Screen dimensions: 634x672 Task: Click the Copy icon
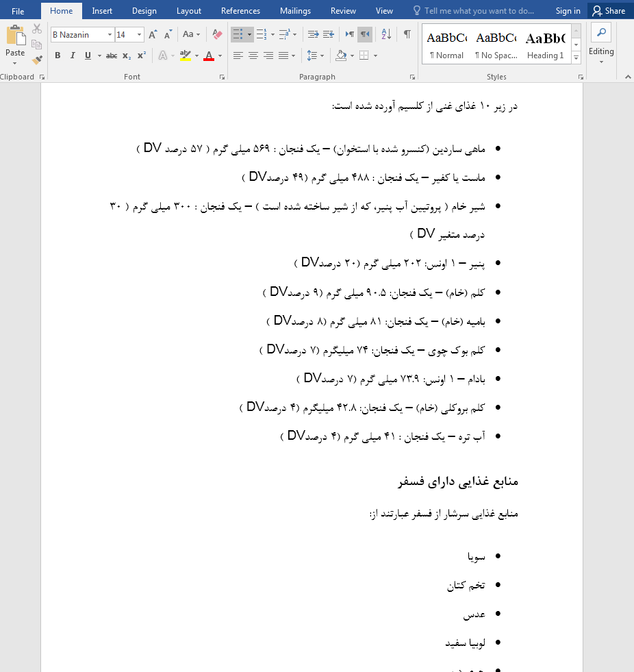click(37, 45)
